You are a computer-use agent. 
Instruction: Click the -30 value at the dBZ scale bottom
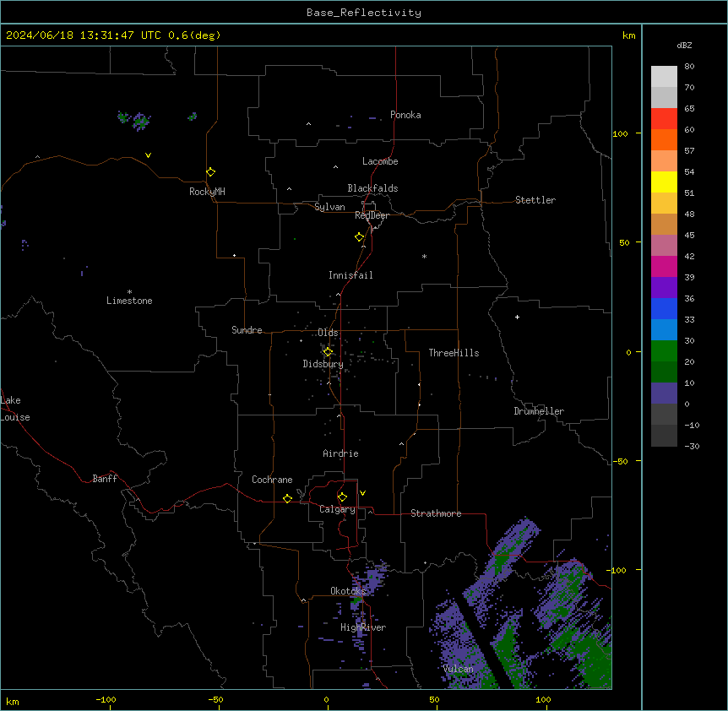(x=692, y=446)
